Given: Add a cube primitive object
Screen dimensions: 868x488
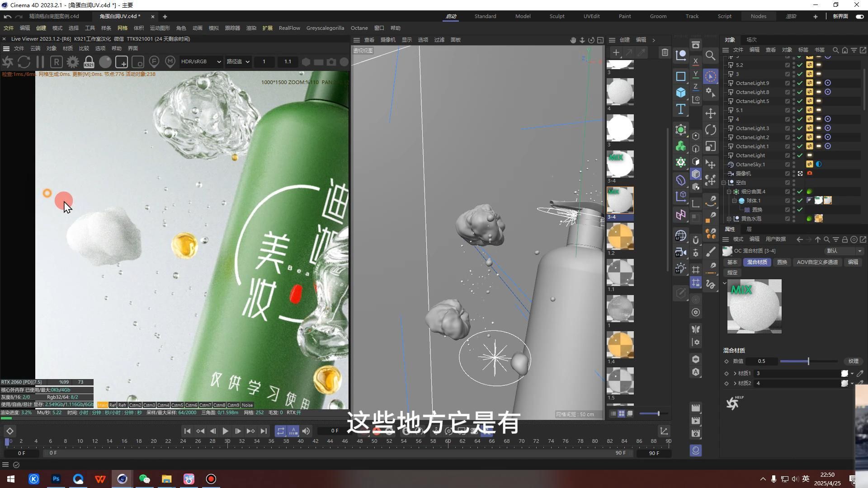Looking at the screenshot, I should [681, 93].
